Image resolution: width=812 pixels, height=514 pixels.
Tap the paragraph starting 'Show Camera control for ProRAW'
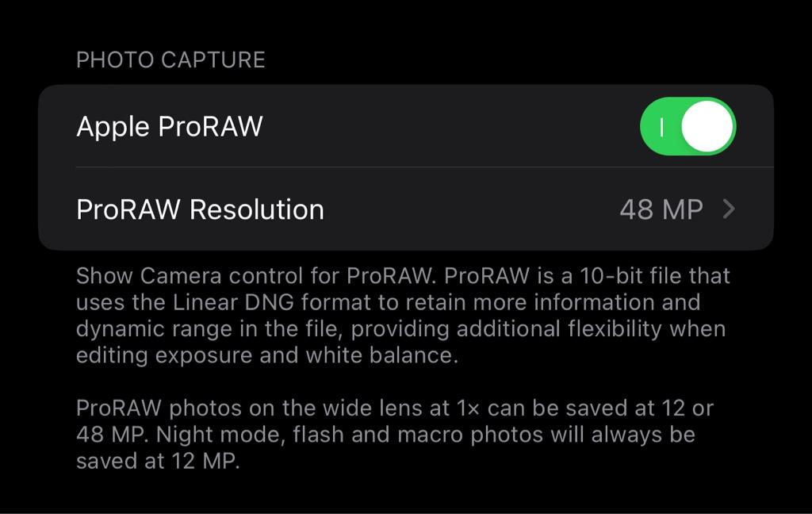pyautogui.click(x=403, y=316)
